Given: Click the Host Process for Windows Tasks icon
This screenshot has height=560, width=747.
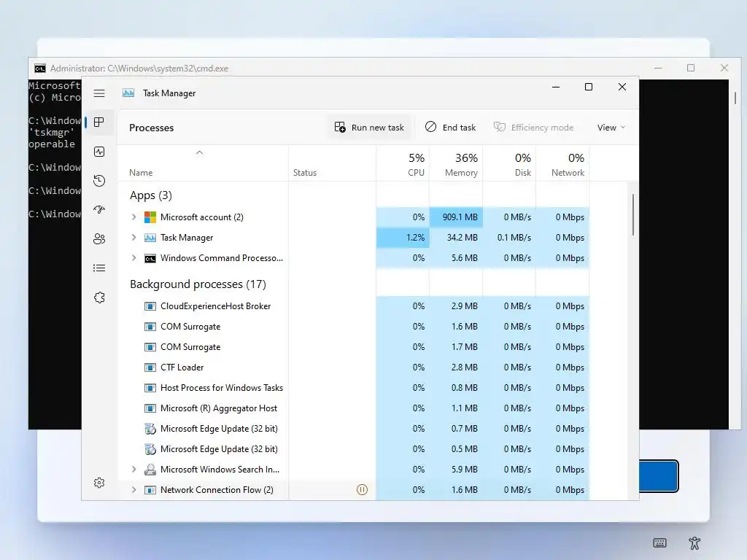Looking at the screenshot, I should [x=150, y=388].
